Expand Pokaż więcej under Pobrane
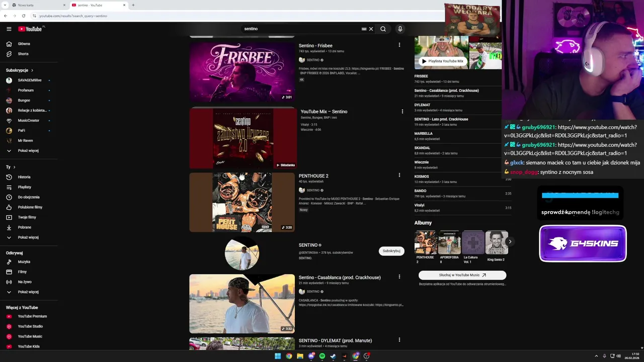This screenshot has height=362, width=644. tap(29, 237)
